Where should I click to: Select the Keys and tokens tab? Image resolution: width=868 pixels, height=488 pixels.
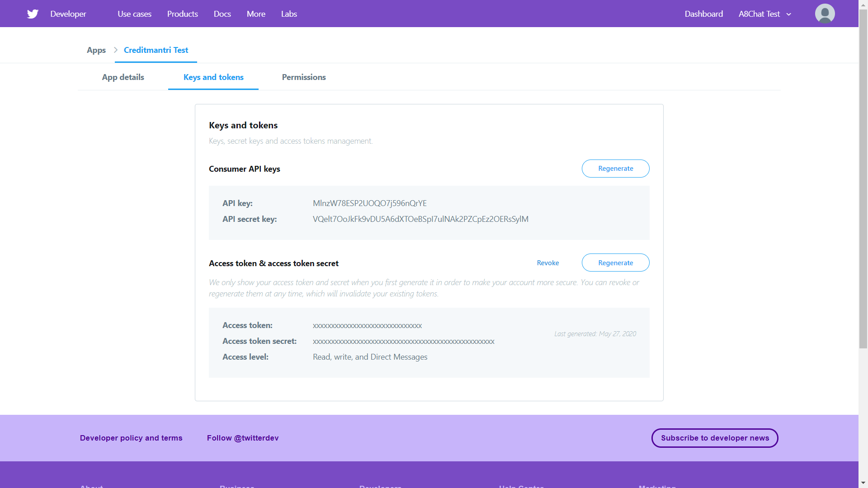click(213, 77)
